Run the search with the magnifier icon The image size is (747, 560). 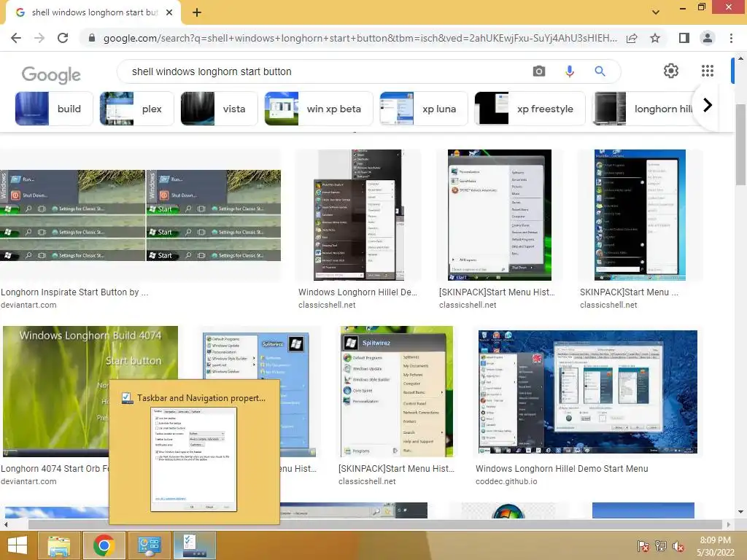point(600,71)
